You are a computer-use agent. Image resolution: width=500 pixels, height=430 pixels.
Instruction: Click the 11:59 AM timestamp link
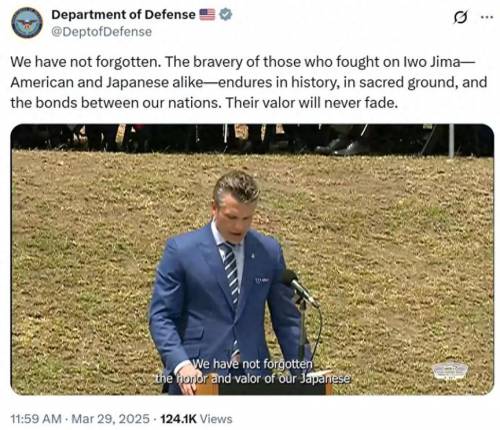coord(36,419)
